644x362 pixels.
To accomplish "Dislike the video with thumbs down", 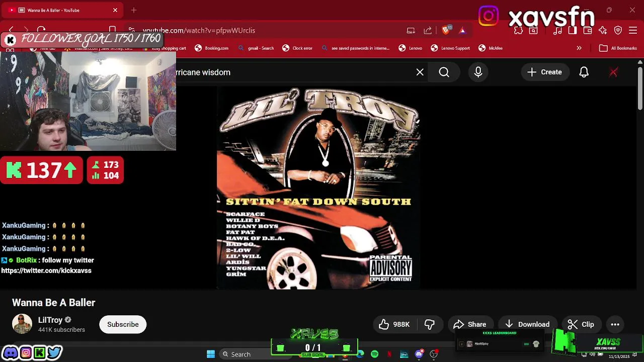I will (430, 324).
